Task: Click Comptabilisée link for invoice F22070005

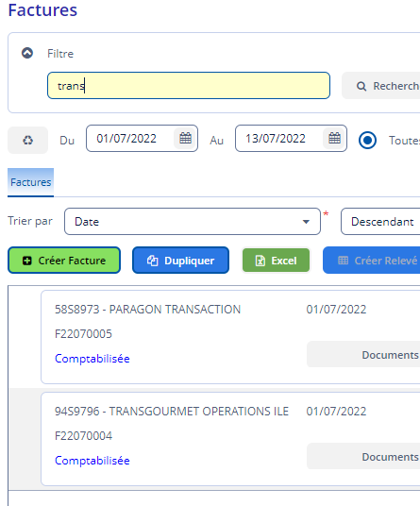Action: pyautogui.click(x=92, y=359)
